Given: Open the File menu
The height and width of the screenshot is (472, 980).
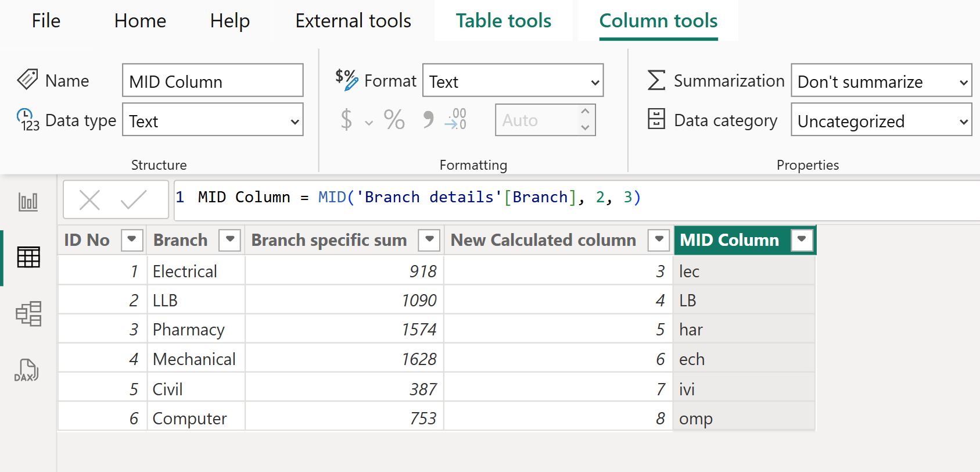Looking at the screenshot, I should point(46,21).
